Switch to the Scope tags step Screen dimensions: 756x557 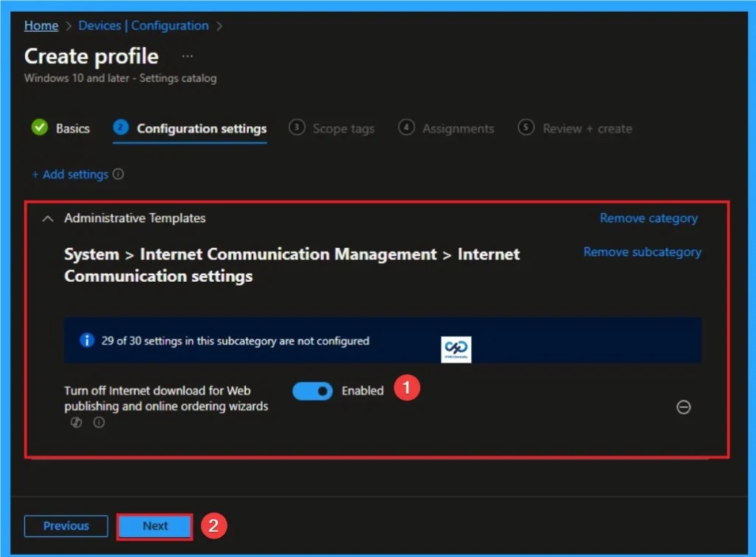click(343, 128)
